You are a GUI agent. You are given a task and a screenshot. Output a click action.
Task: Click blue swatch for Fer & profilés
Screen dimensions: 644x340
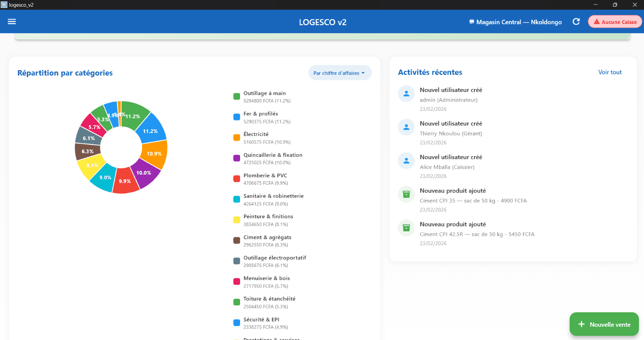click(237, 117)
